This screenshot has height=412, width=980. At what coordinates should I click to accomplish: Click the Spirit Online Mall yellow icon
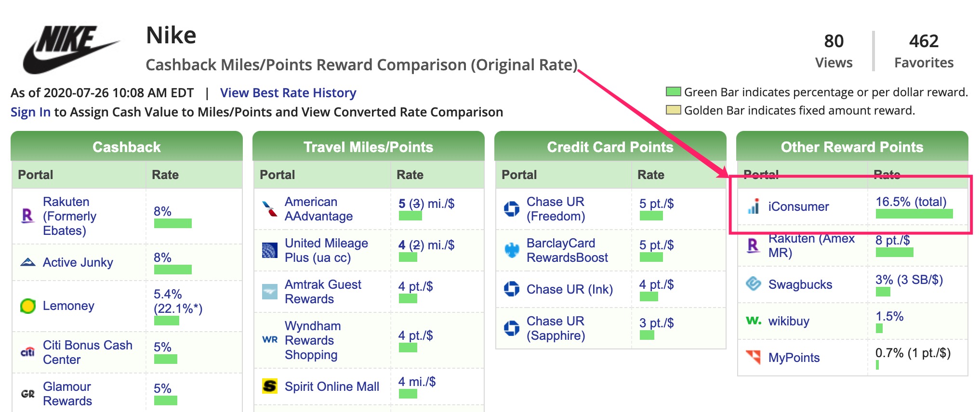(x=270, y=386)
